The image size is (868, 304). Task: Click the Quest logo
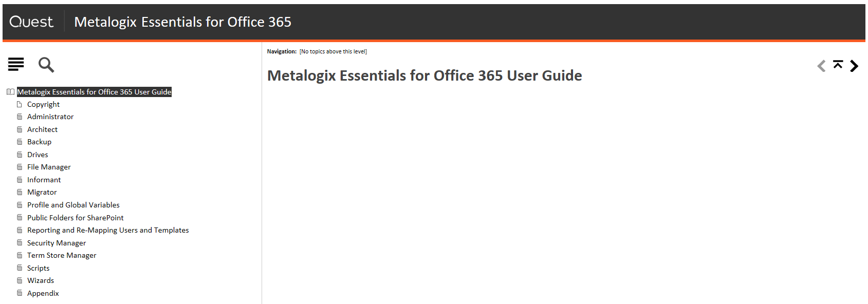[31, 22]
